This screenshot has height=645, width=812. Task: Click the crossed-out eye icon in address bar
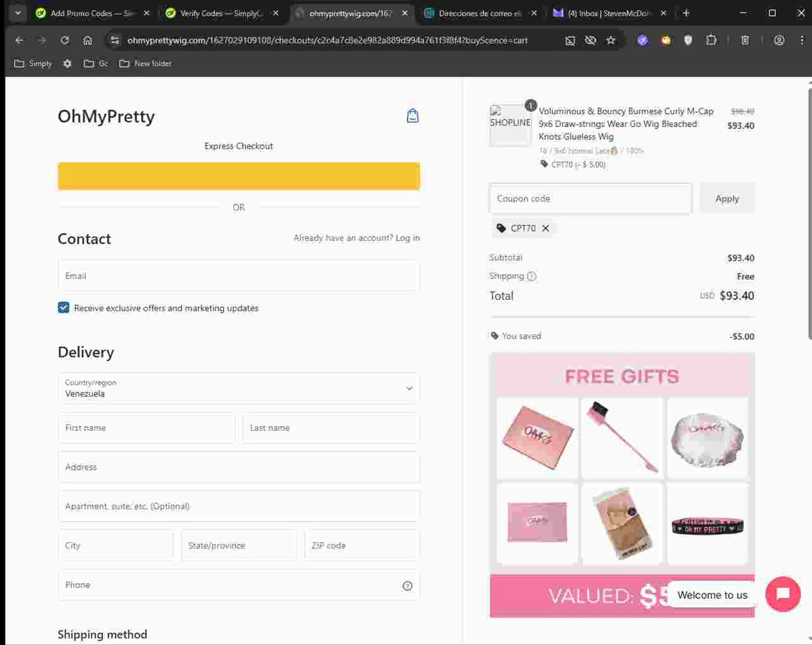[591, 40]
